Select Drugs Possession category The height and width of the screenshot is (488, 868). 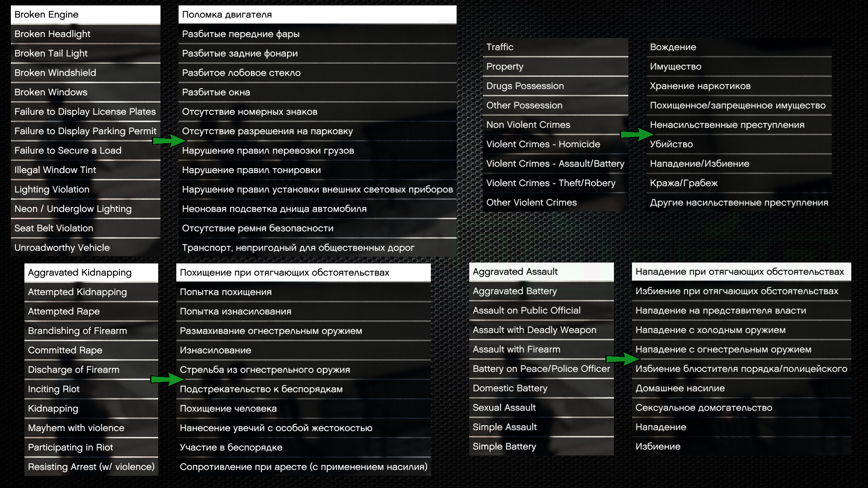pos(555,86)
